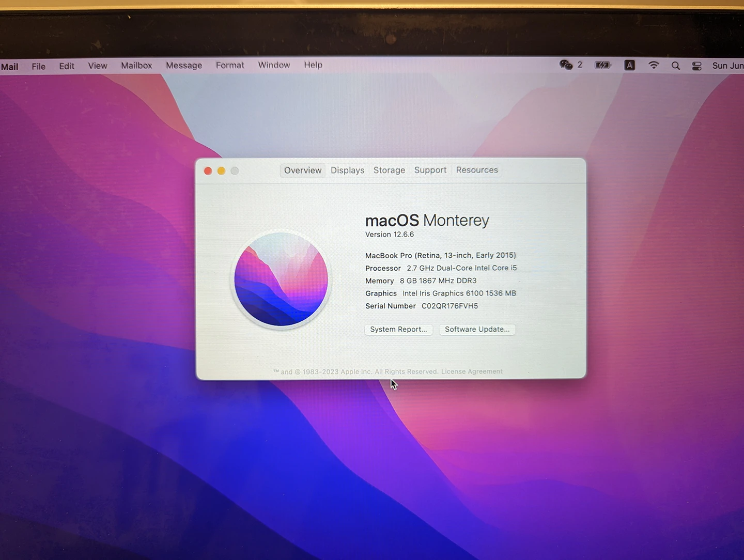The height and width of the screenshot is (560, 744).
Task: Minimize window with the yellow button
Action: (221, 171)
